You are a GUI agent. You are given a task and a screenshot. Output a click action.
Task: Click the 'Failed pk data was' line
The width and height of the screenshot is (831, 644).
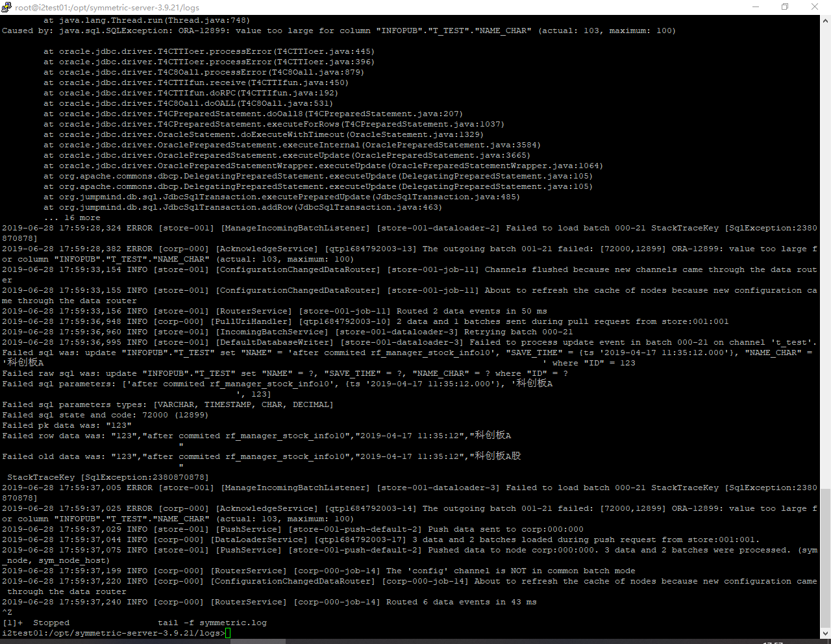click(x=67, y=425)
